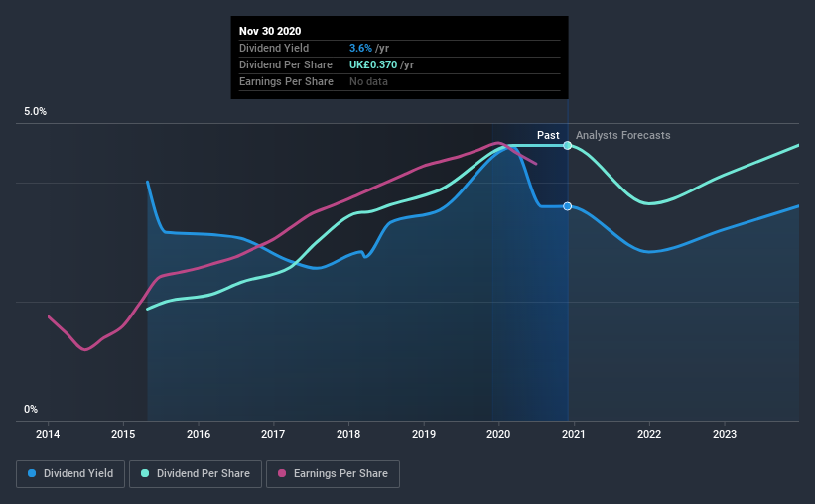Click the 'Past' chart region label

pos(548,135)
